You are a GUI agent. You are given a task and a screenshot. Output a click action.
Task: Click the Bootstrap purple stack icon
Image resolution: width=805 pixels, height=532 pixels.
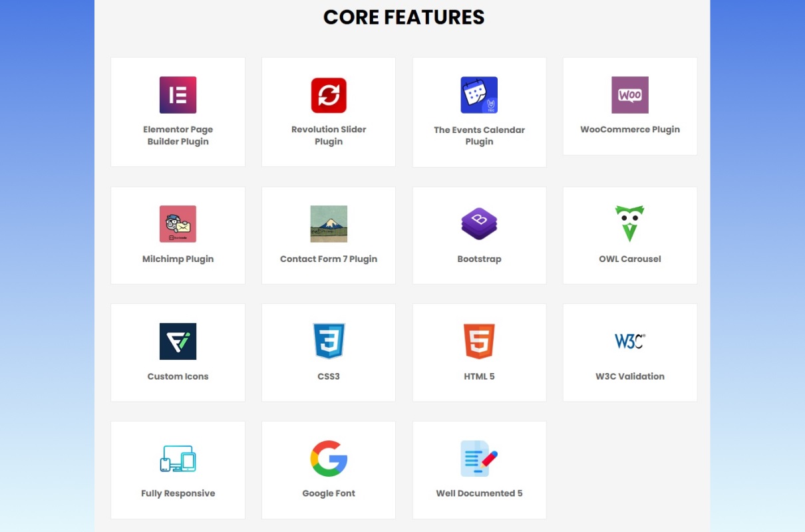(479, 224)
